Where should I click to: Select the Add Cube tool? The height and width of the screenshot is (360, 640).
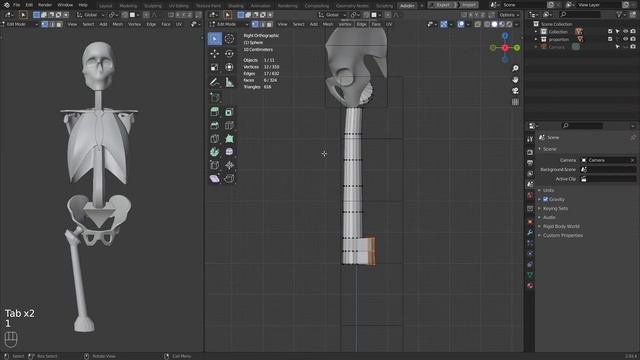(215, 97)
